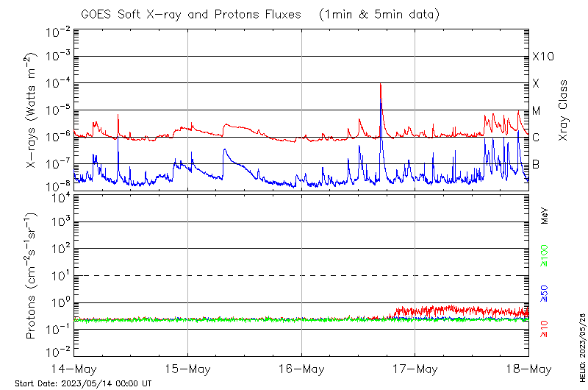The height and width of the screenshot is (390, 588).
Task: Click the 14-May date label on x-axis
Action: (74, 368)
